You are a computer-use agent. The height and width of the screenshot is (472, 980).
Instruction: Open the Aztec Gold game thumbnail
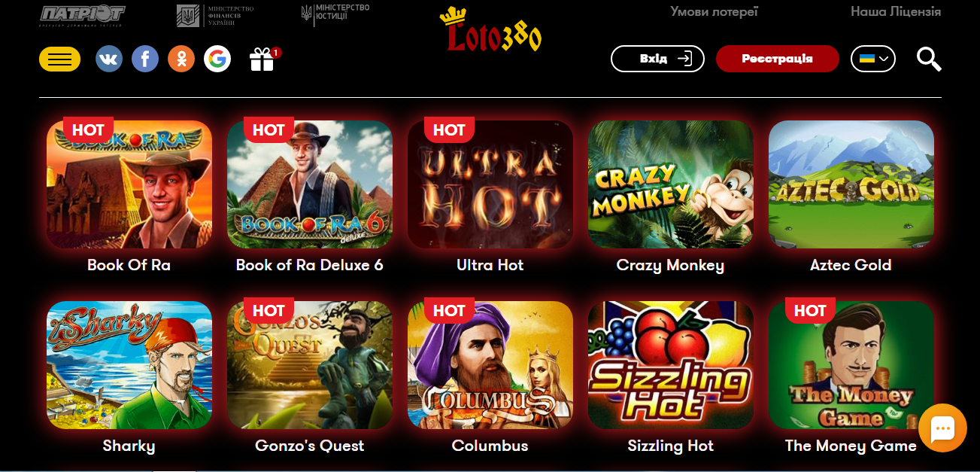tap(851, 184)
